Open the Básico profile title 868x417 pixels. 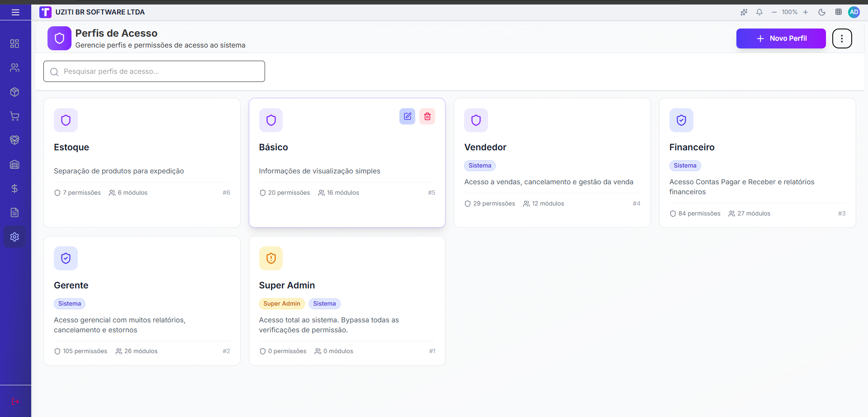(x=274, y=147)
